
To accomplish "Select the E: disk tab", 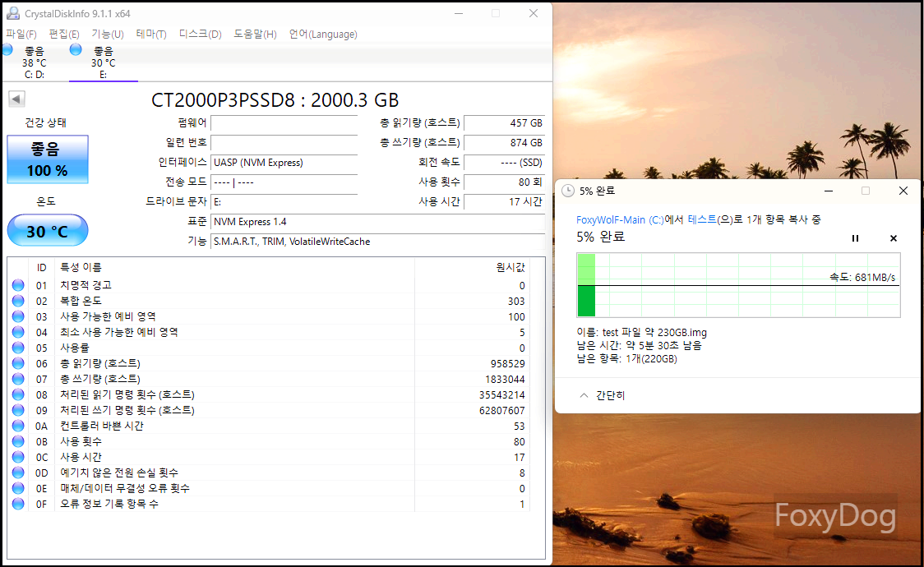I will pos(103,62).
